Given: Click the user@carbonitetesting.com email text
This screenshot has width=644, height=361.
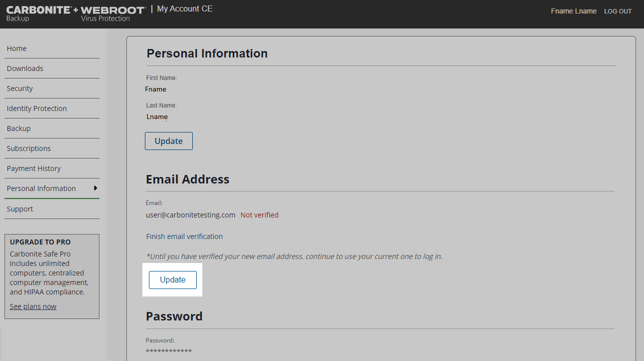Looking at the screenshot, I should (190, 215).
